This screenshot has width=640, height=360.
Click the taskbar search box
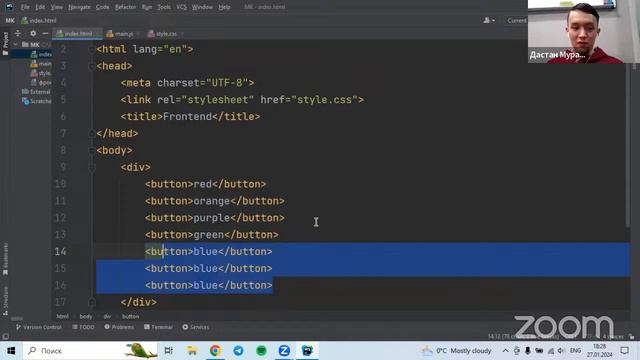(91, 351)
